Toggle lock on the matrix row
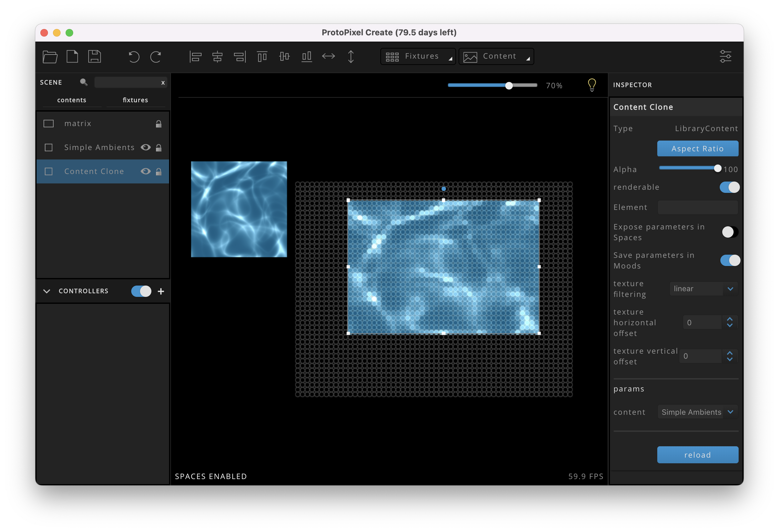 tap(159, 124)
